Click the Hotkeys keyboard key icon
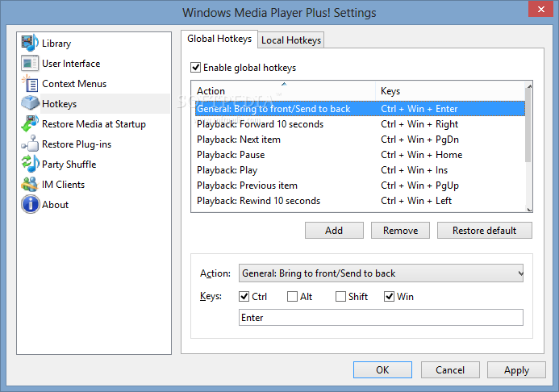The height and width of the screenshot is (392, 559). pos(30,104)
